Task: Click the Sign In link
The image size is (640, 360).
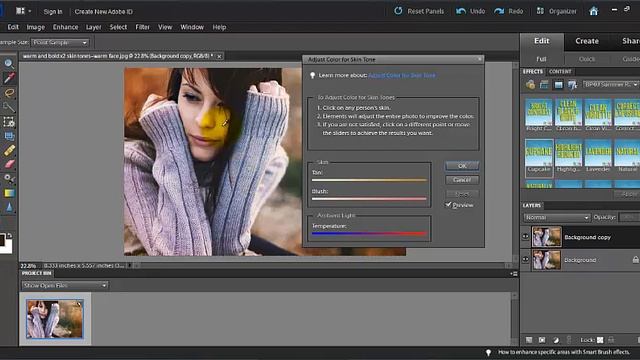Action: click(x=53, y=11)
